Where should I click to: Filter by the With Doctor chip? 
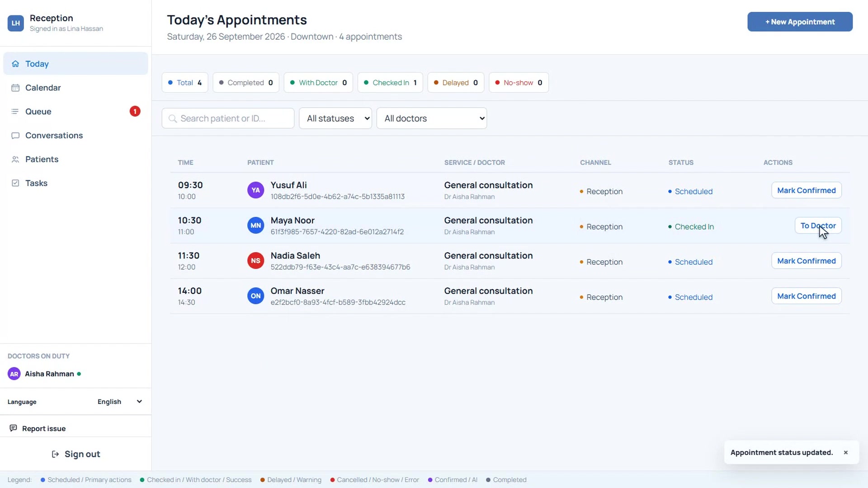[x=318, y=83]
